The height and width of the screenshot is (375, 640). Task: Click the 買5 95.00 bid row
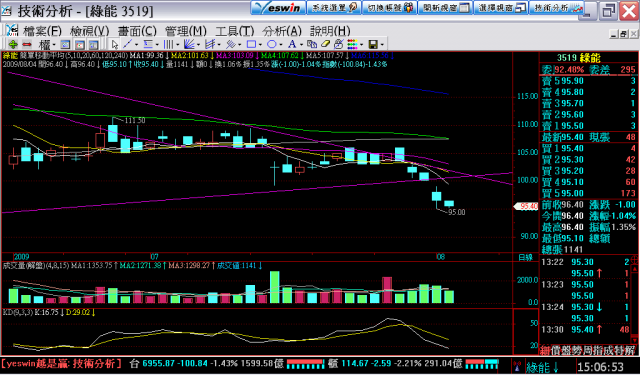pos(589,193)
